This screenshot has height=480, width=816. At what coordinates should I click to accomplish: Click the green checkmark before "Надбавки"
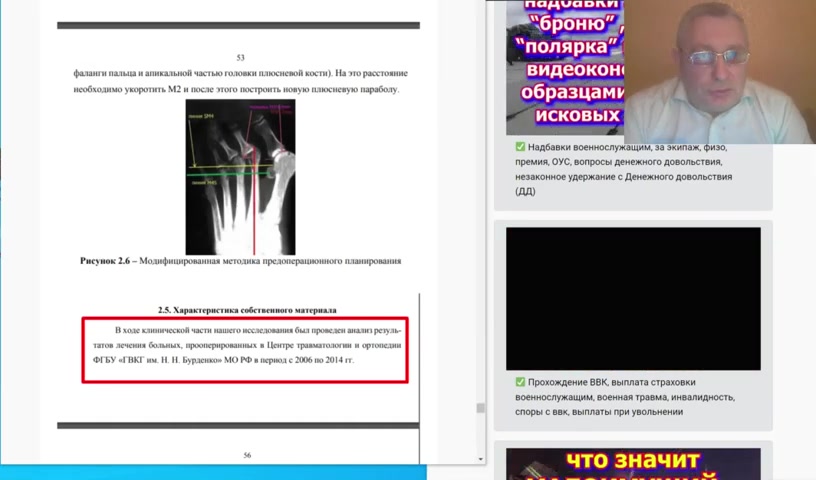tap(520, 147)
